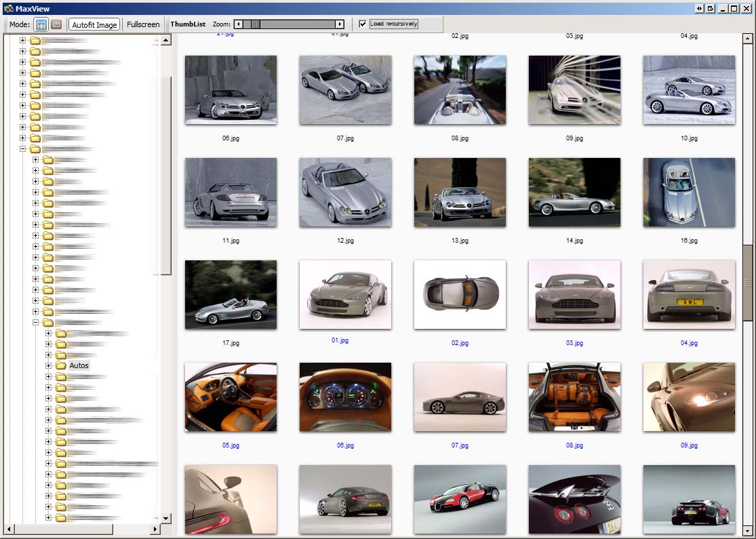
Task: Toggle the Load recursively checkbox
Action: pyautogui.click(x=363, y=24)
